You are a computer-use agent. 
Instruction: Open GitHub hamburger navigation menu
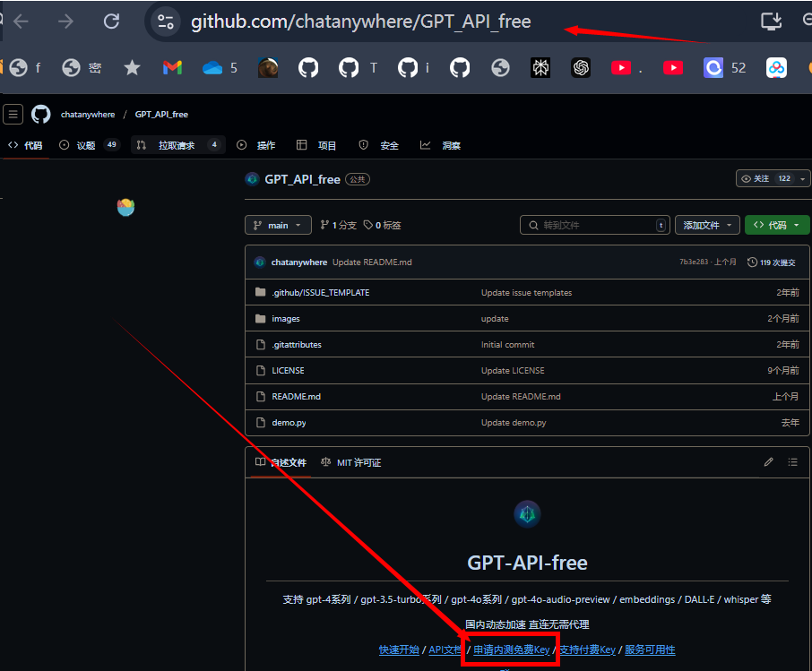(13, 115)
